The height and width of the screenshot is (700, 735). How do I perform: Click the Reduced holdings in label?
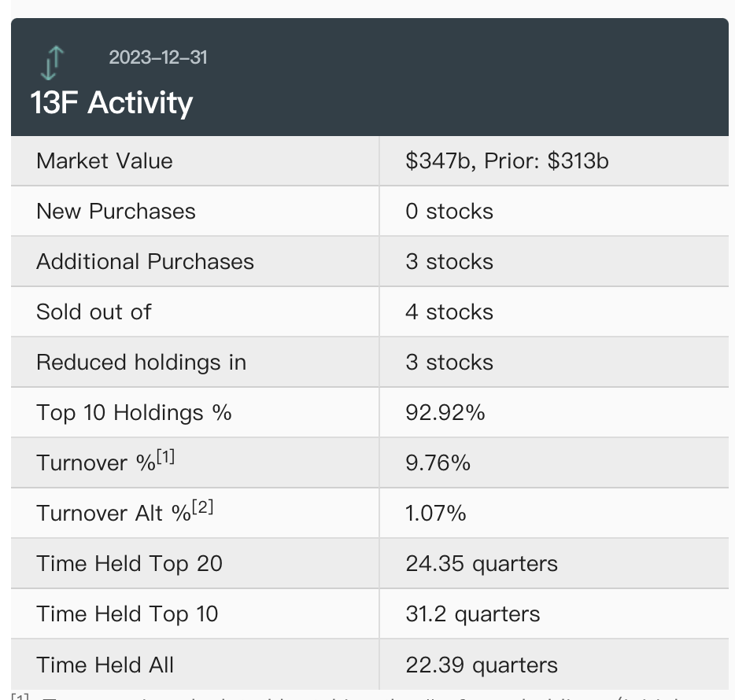coord(141,363)
